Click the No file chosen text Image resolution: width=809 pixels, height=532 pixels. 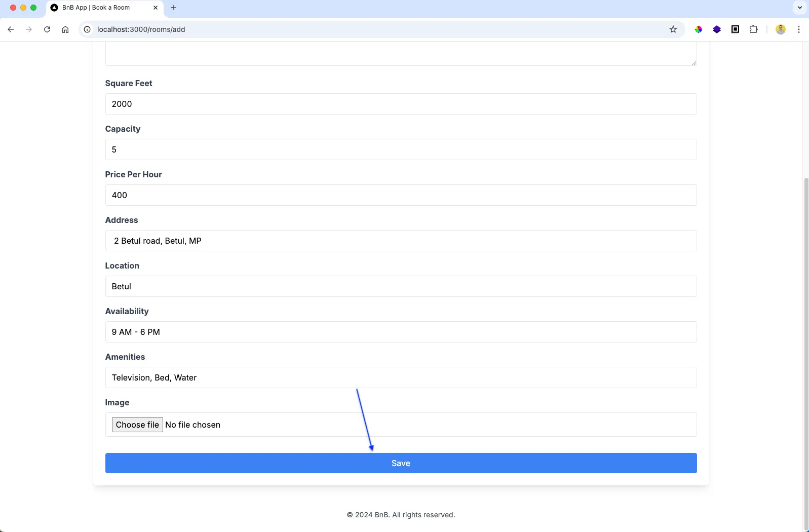coord(192,425)
